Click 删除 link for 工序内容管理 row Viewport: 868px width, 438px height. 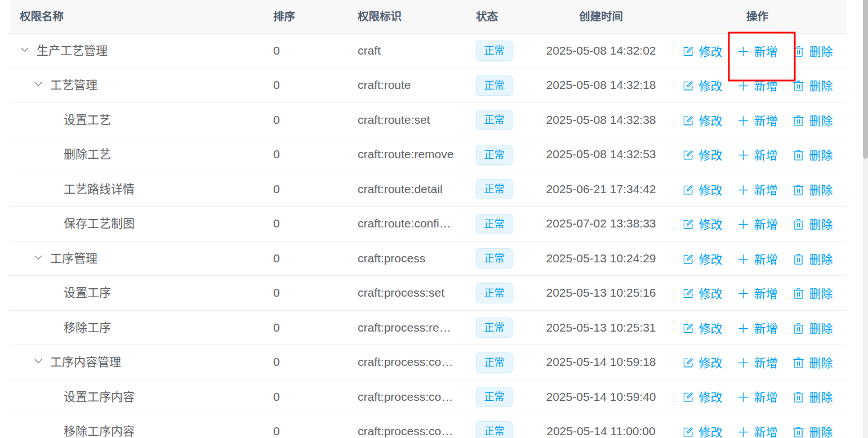tap(821, 363)
